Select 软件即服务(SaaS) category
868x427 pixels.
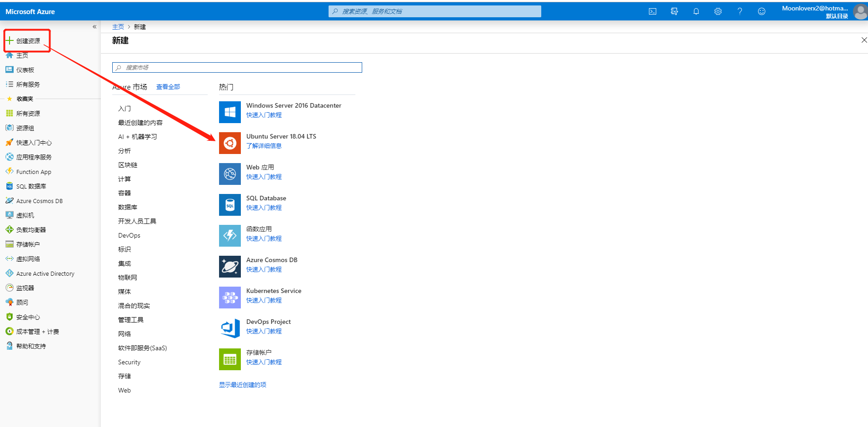click(x=143, y=348)
